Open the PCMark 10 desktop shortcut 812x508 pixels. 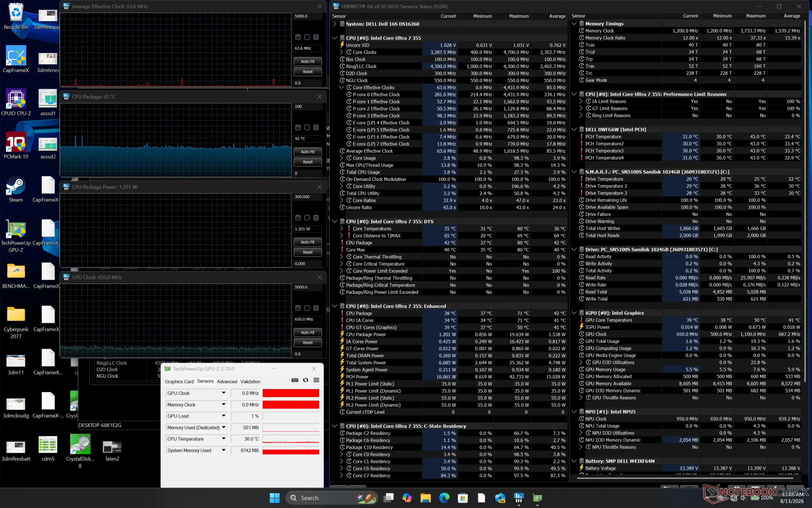(16, 145)
